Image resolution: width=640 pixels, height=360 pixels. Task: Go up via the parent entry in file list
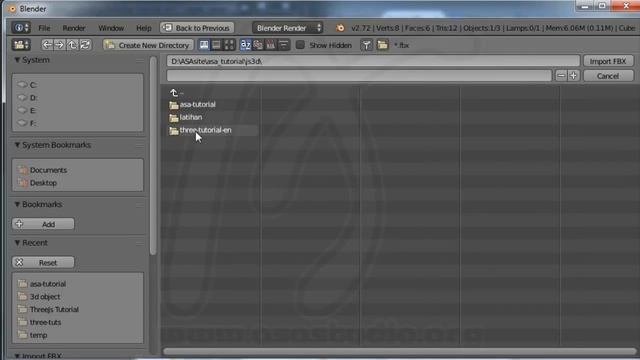[x=177, y=93]
